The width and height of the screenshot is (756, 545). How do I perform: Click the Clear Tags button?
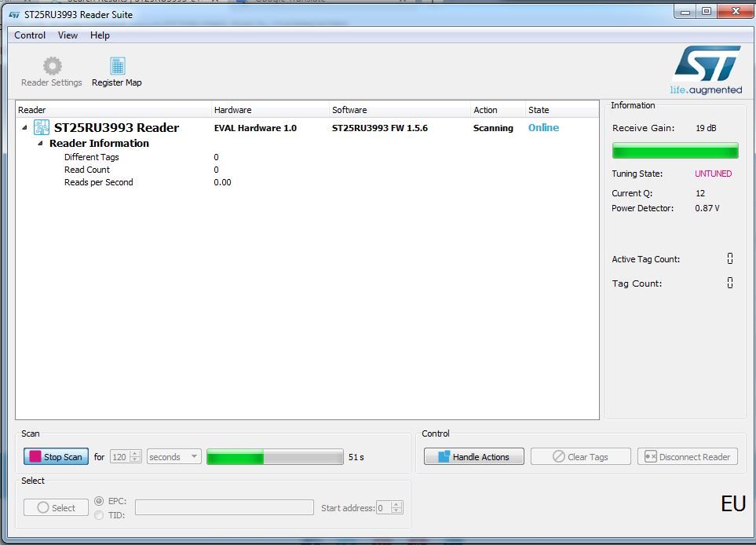(x=580, y=457)
